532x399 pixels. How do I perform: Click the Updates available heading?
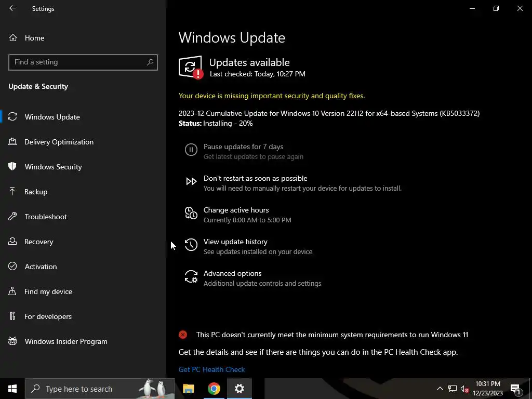pyautogui.click(x=249, y=62)
